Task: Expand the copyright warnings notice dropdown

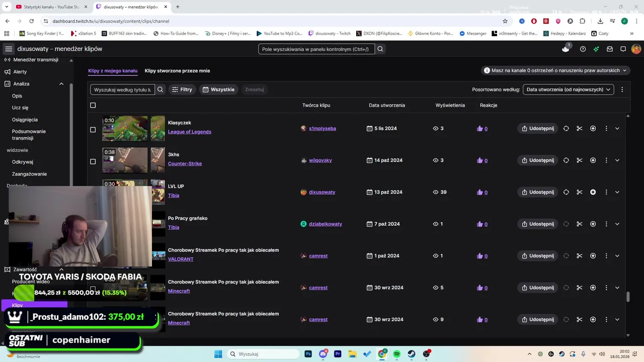Action: tap(555, 70)
